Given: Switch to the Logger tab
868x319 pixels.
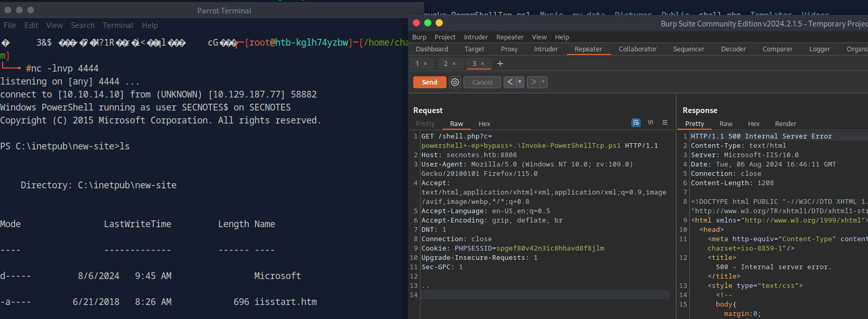Looking at the screenshot, I should pos(819,49).
